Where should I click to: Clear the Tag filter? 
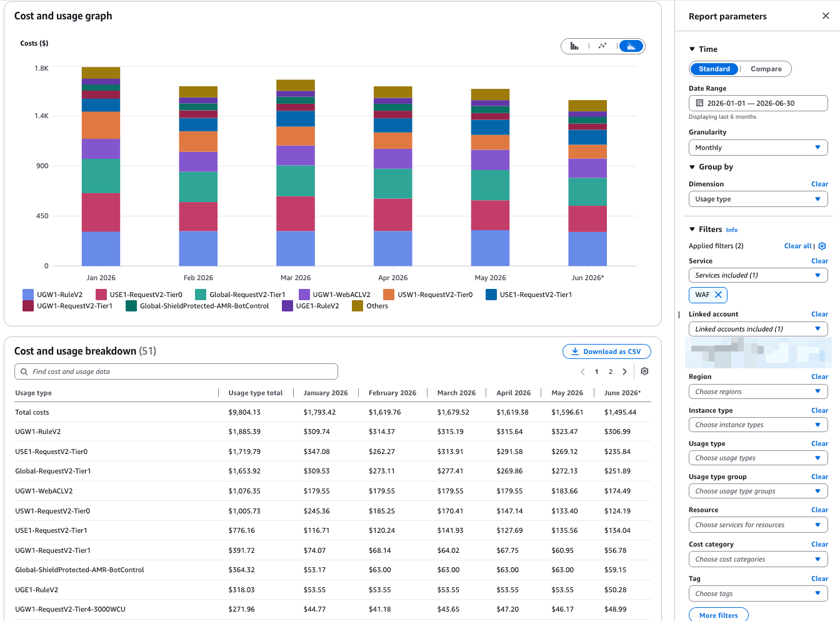tap(819, 578)
